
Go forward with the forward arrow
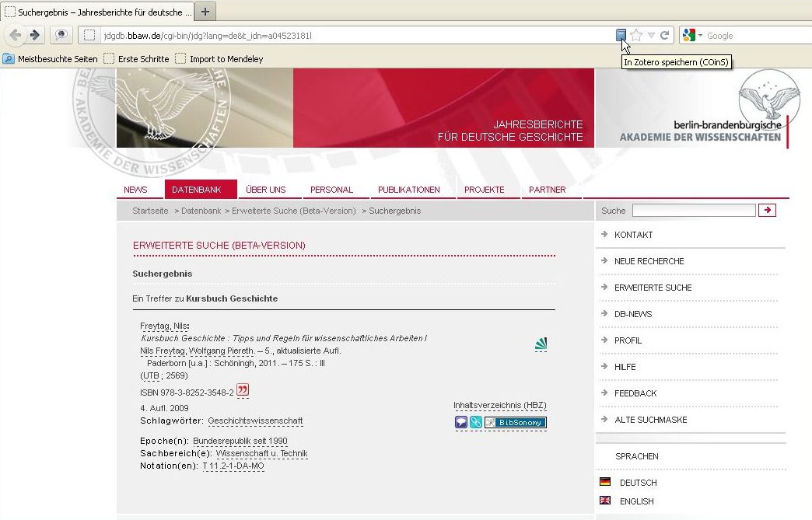(35, 35)
